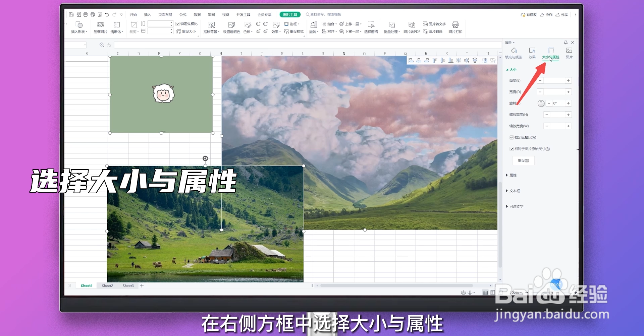Switch to Fill and Line (填充与线条) panel tab
The image size is (644, 336).
pyautogui.click(x=514, y=53)
